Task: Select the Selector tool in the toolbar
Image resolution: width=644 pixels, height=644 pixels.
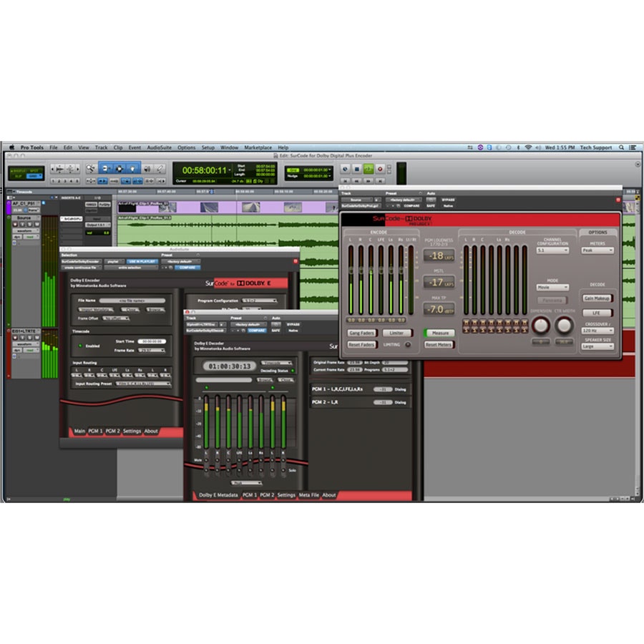Action: pyautogui.click(x=119, y=168)
